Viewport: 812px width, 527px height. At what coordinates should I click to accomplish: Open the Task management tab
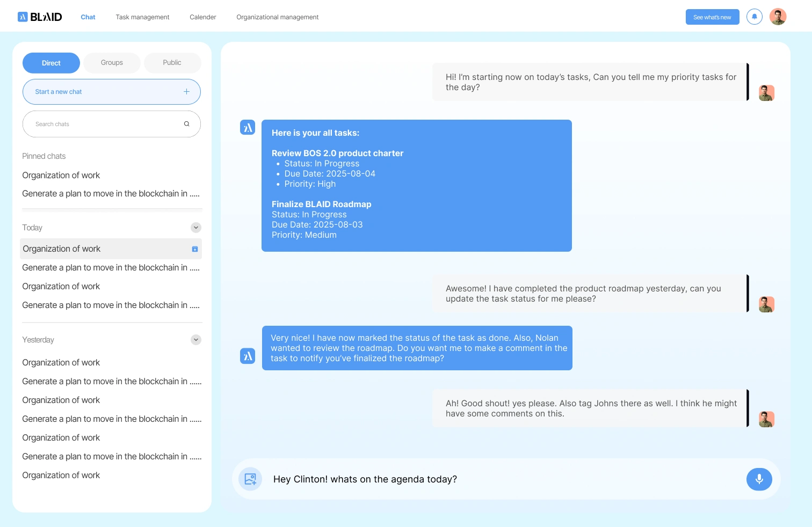point(142,17)
